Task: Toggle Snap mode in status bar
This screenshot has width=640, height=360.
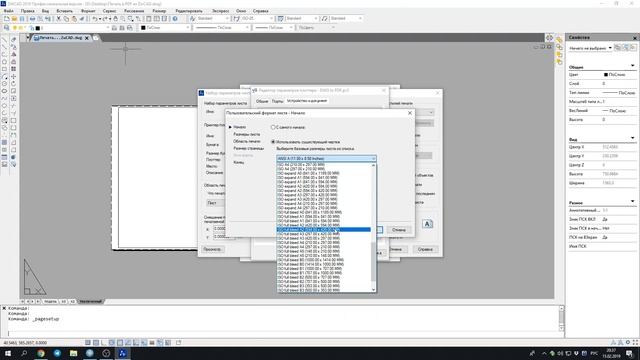Action: tap(88, 342)
